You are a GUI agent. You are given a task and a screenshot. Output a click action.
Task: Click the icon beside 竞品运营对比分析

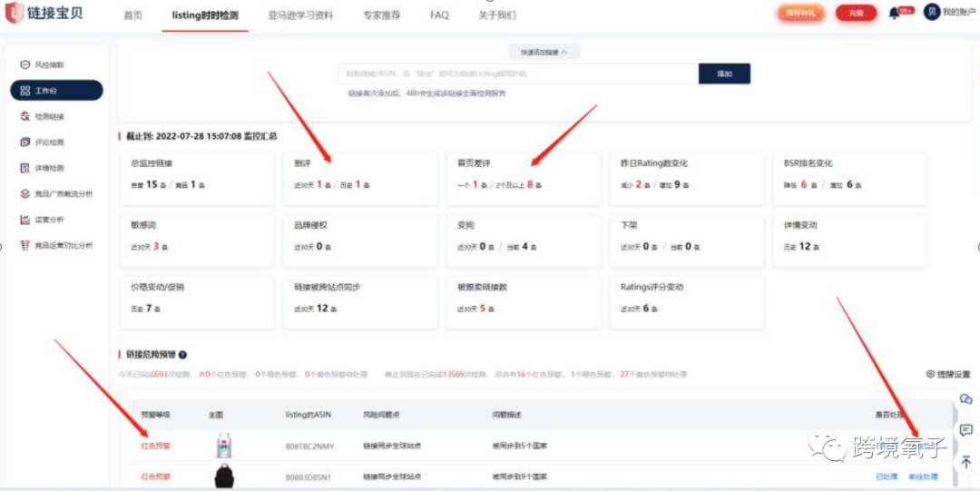click(25, 245)
